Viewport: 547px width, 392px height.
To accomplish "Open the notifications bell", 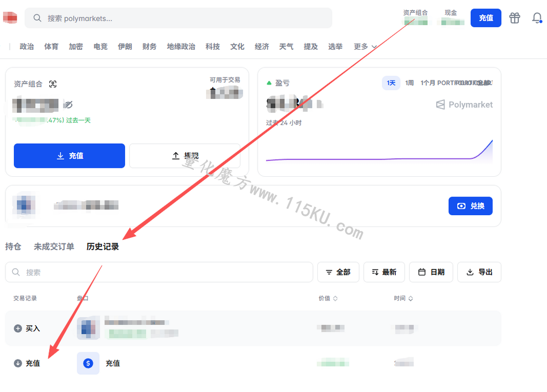I will point(537,18).
